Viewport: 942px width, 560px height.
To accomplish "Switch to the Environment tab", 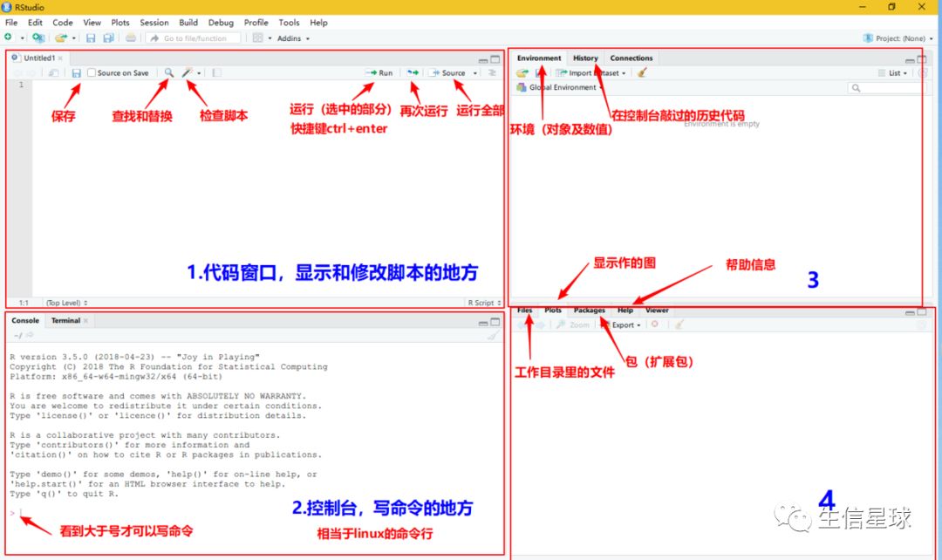I will (x=539, y=58).
